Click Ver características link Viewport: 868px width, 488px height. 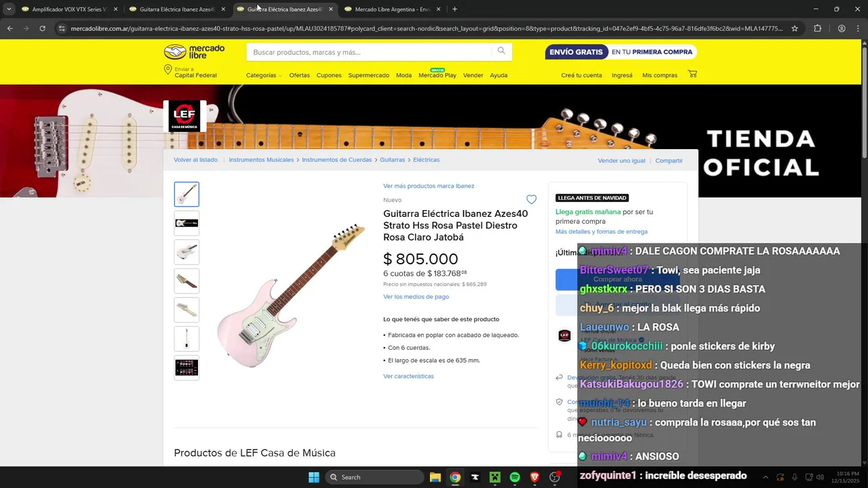(408, 376)
